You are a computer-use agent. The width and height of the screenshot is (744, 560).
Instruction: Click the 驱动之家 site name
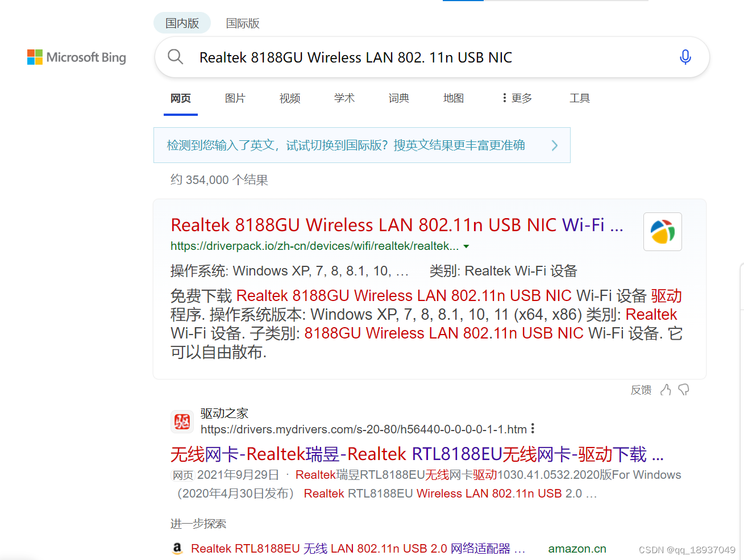pos(225,413)
